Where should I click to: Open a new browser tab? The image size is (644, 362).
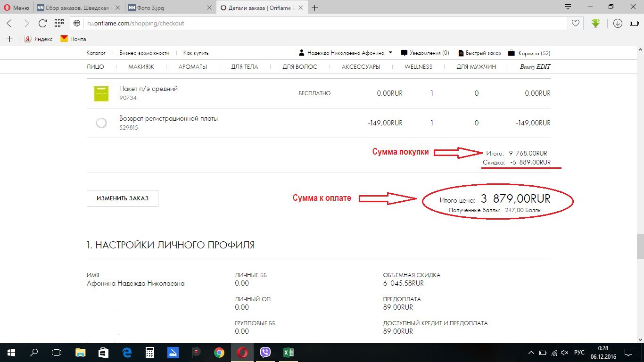pyautogui.click(x=314, y=8)
